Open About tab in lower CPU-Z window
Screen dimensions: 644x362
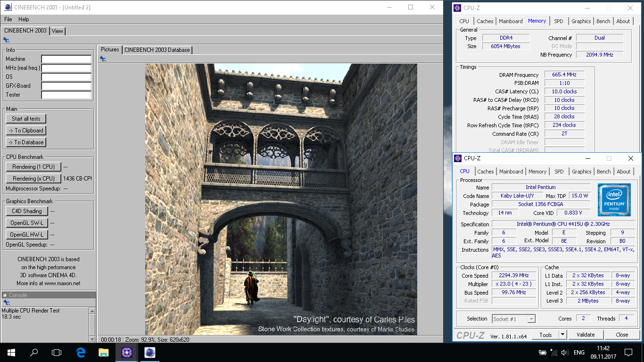point(624,172)
